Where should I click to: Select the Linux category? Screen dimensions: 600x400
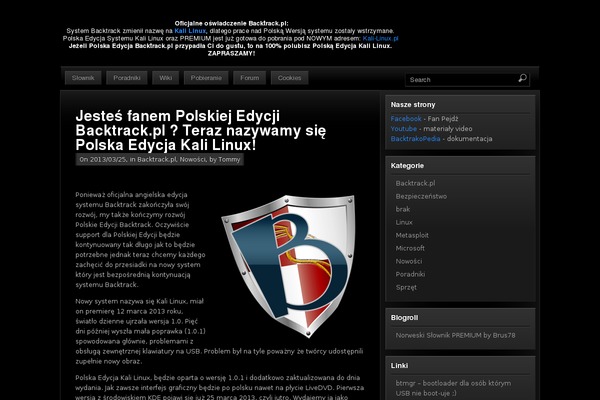[x=404, y=222]
